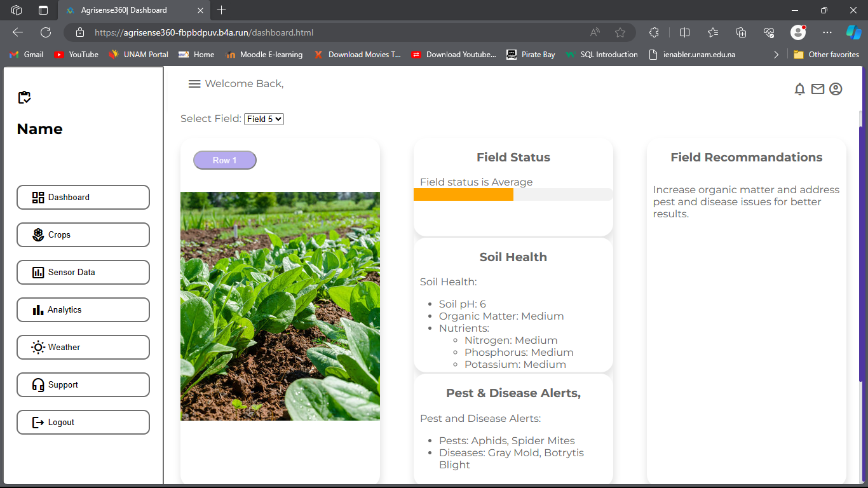Open the mail envelope icon
The height and width of the screenshot is (488, 868).
818,90
